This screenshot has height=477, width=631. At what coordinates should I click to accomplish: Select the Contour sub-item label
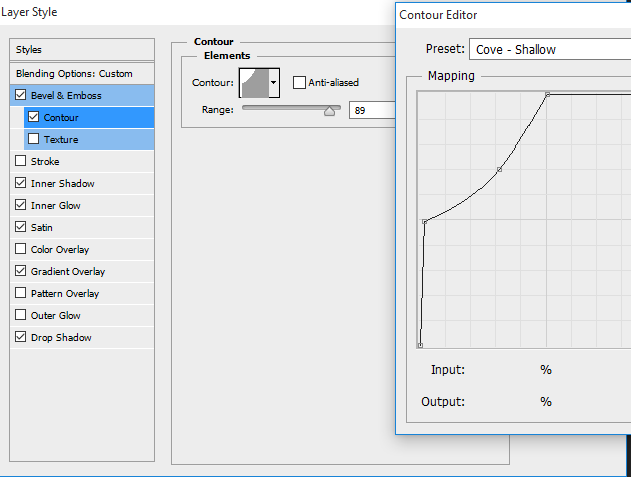[x=61, y=118]
